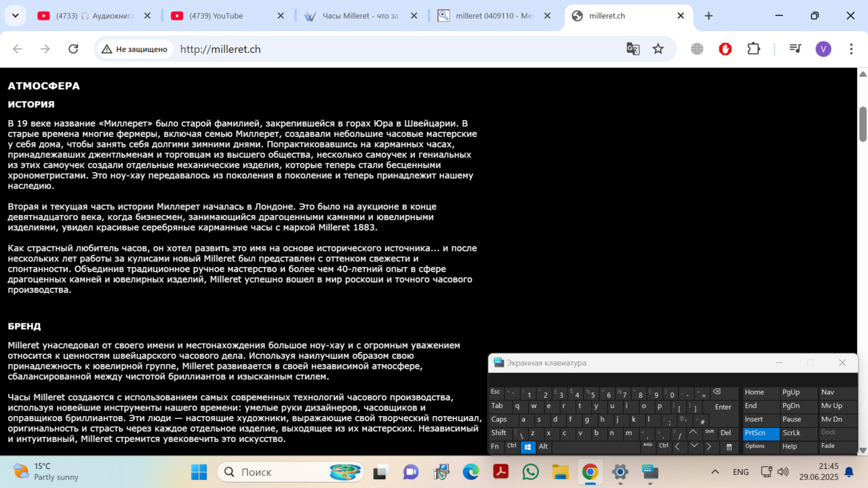
Task: Open the red ad blocker extension
Action: tap(726, 49)
